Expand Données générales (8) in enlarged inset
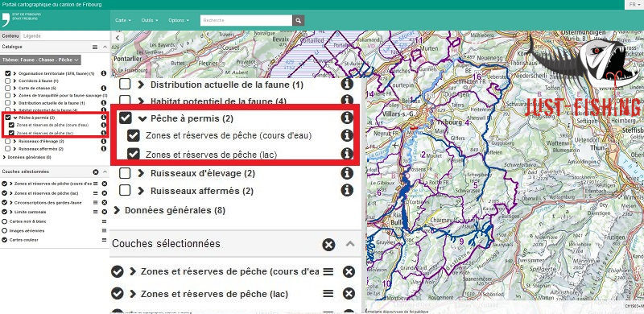 (x=117, y=210)
